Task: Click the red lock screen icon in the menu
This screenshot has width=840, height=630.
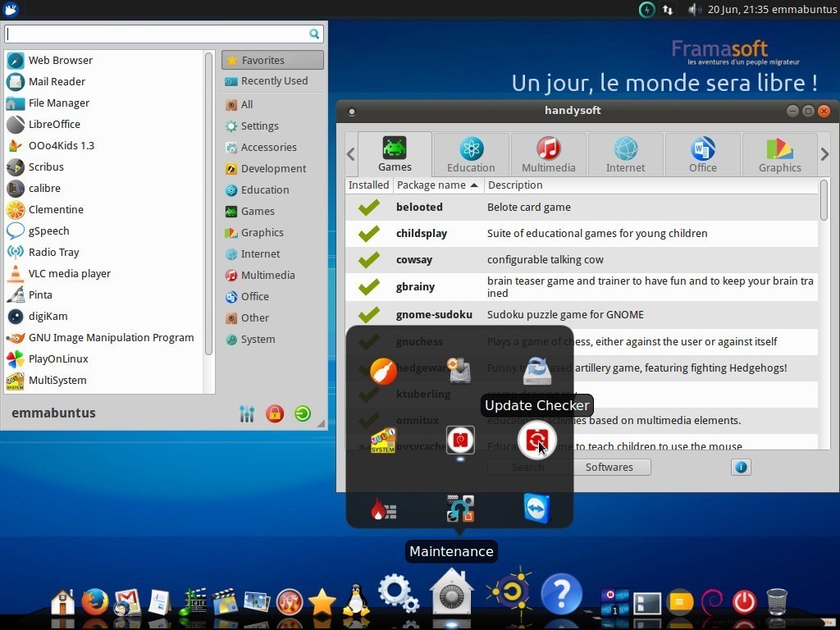Action: pos(275,413)
